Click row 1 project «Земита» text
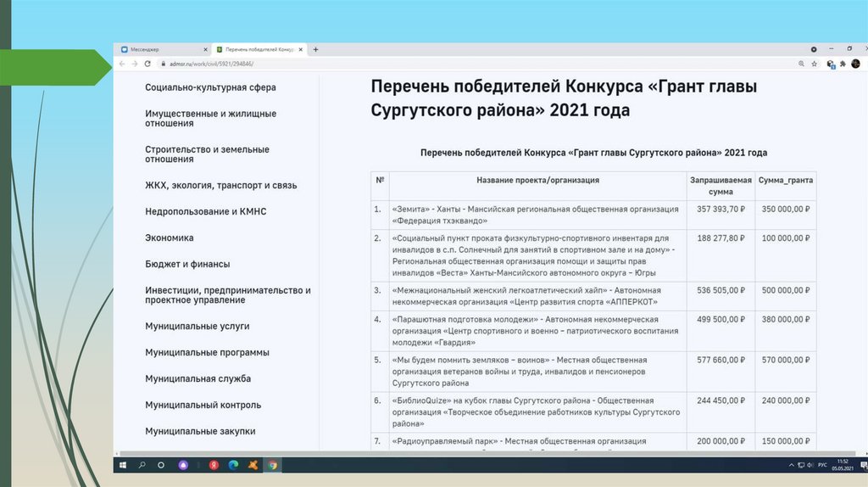The width and height of the screenshot is (868, 487). pos(536,215)
